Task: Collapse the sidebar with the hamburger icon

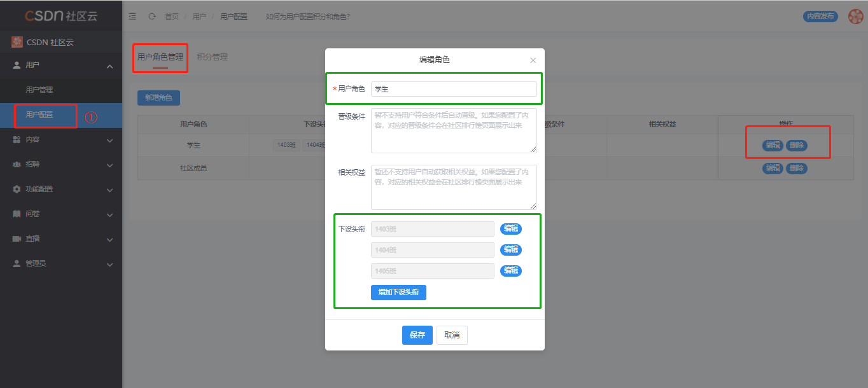Action: [x=132, y=17]
